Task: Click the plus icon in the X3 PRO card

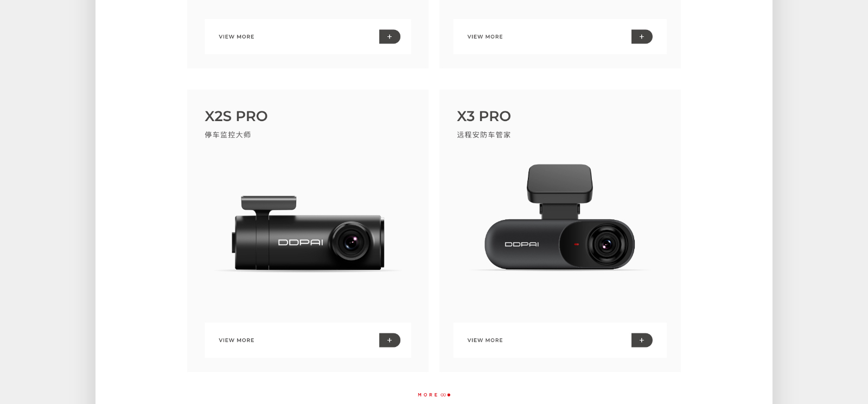Action: 642,340
